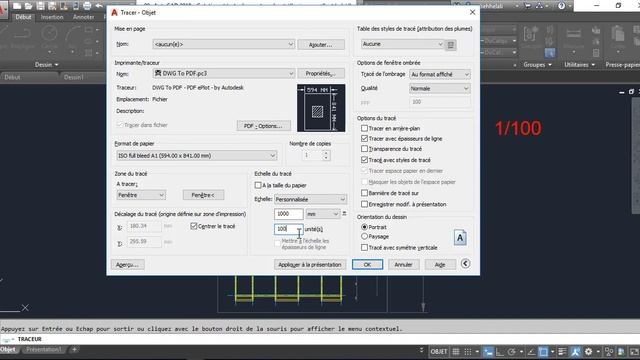Click the Save icon in quick access toolbar

pos(40,6)
